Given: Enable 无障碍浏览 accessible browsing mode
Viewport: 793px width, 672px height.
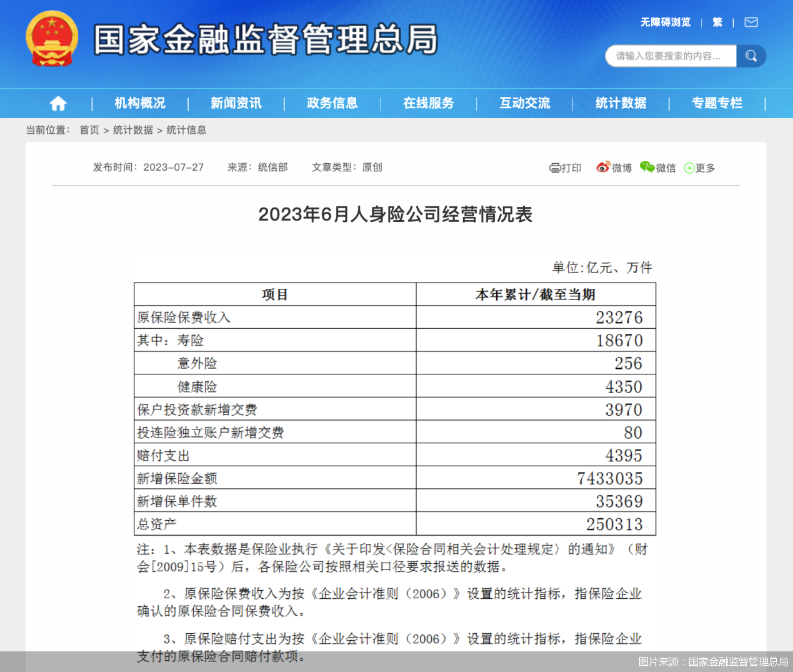Looking at the screenshot, I should click(664, 22).
